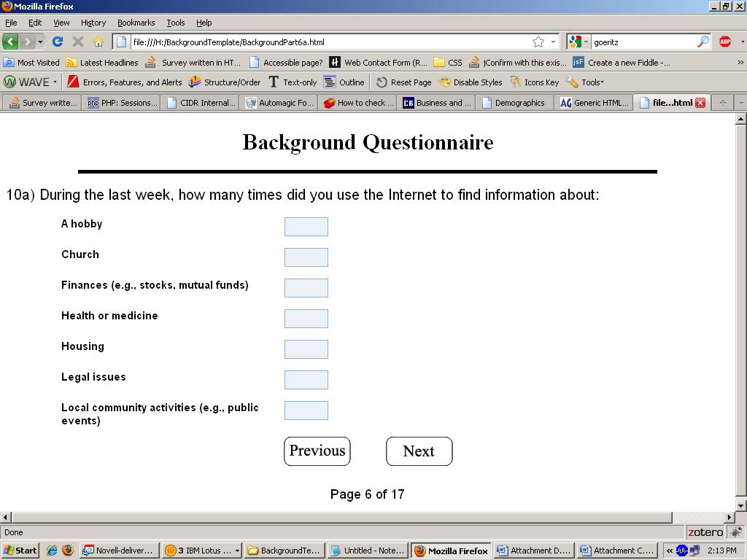
Task: Show WAVE Structure/Order view
Action: 225,82
